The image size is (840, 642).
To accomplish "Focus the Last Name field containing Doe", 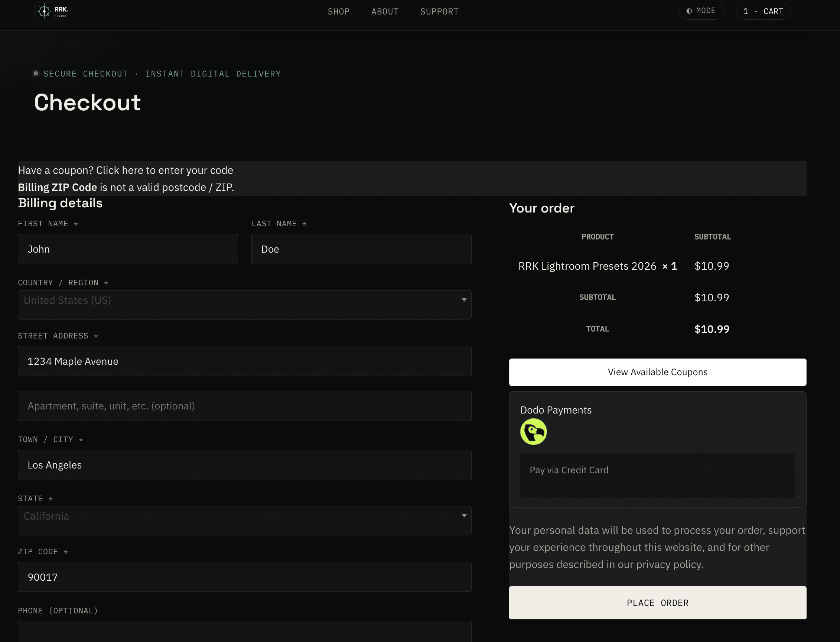I will 361,249.
